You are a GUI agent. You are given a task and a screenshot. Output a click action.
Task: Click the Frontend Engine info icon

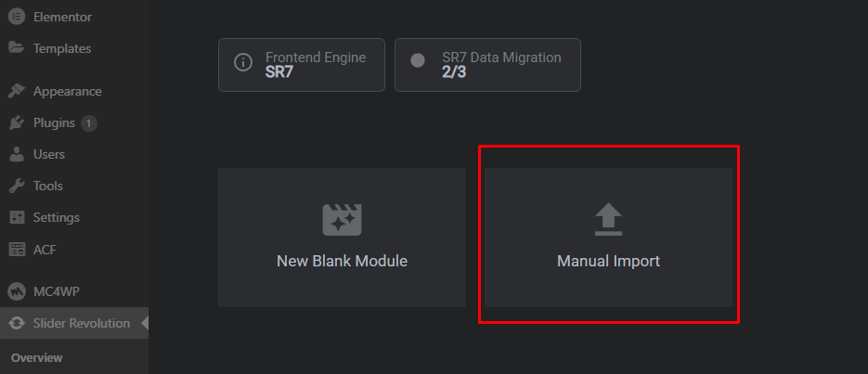pyautogui.click(x=243, y=63)
